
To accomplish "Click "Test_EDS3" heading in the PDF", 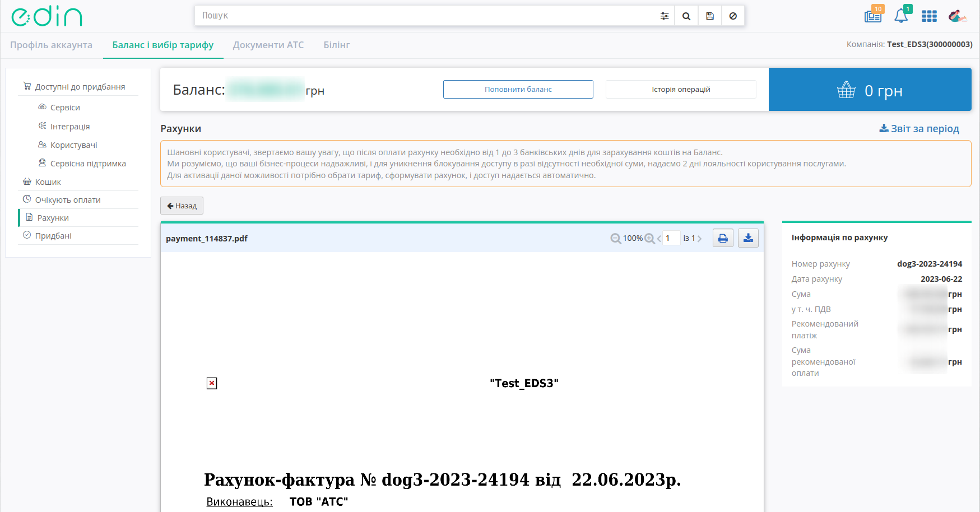I will click(524, 383).
